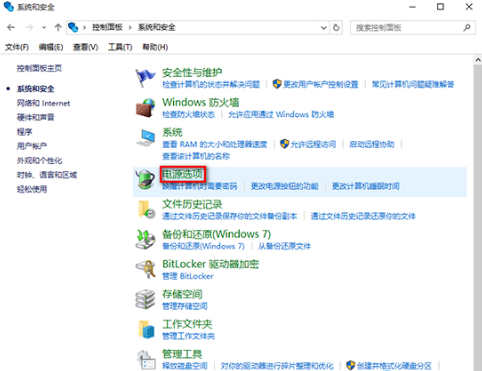This screenshot has width=482, height=371.
Task: Open BitLocker 驱动器加密 heading
Action: click(210, 264)
